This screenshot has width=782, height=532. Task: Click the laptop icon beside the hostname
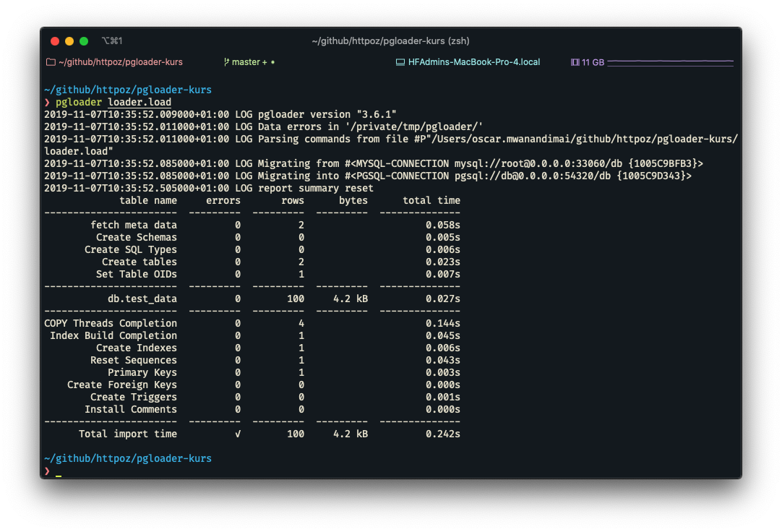pyautogui.click(x=400, y=62)
